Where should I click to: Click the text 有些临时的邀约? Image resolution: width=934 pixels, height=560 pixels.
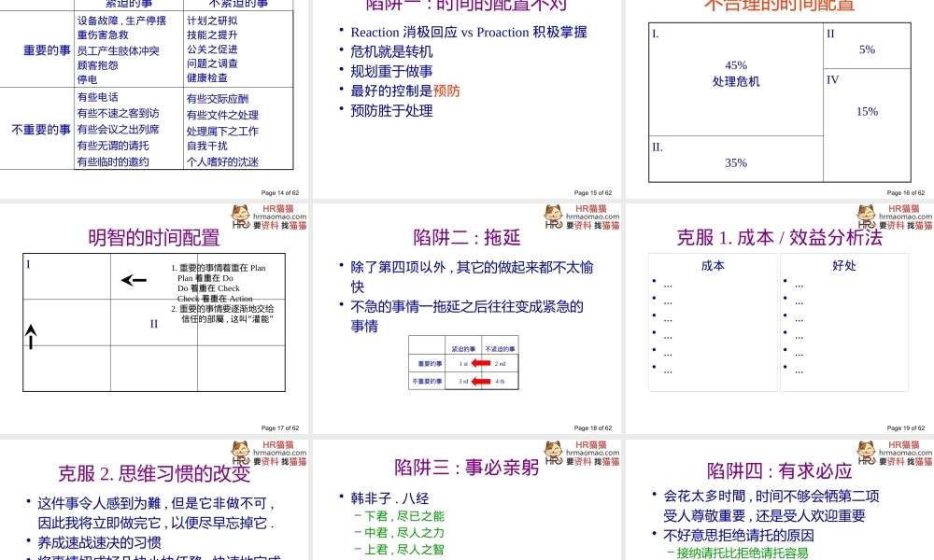(113, 161)
